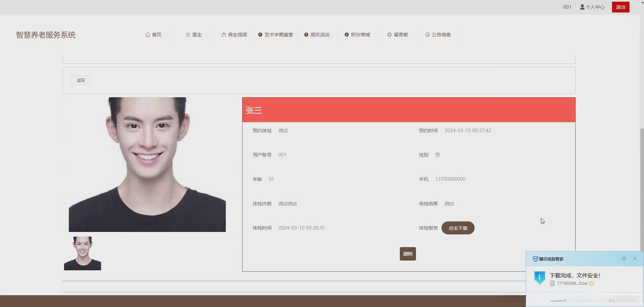This screenshot has width=644, height=307.
Task: Click the 001 value beside 用户账号
Action: (x=282, y=155)
